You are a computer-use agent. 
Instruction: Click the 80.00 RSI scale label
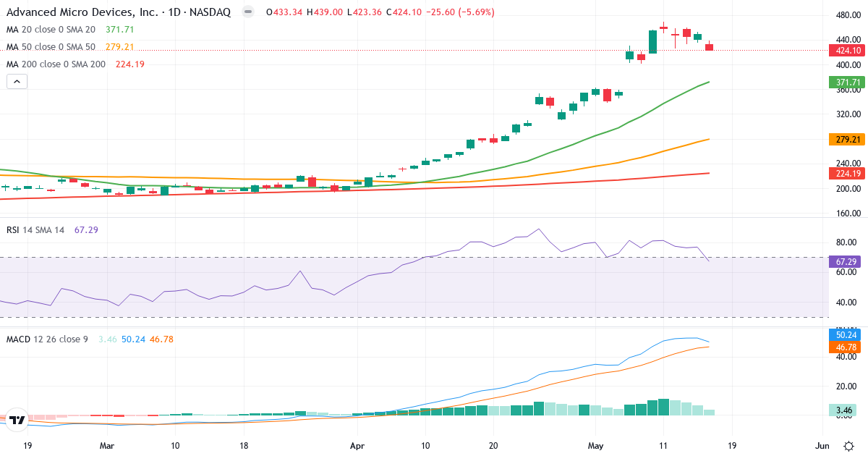pyautogui.click(x=847, y=242)
